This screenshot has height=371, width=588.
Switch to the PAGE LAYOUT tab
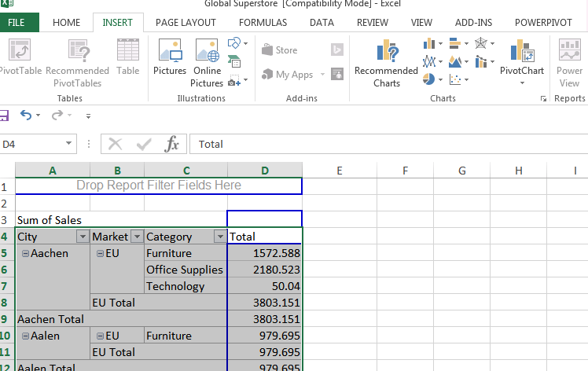click(x=186, y=23)
